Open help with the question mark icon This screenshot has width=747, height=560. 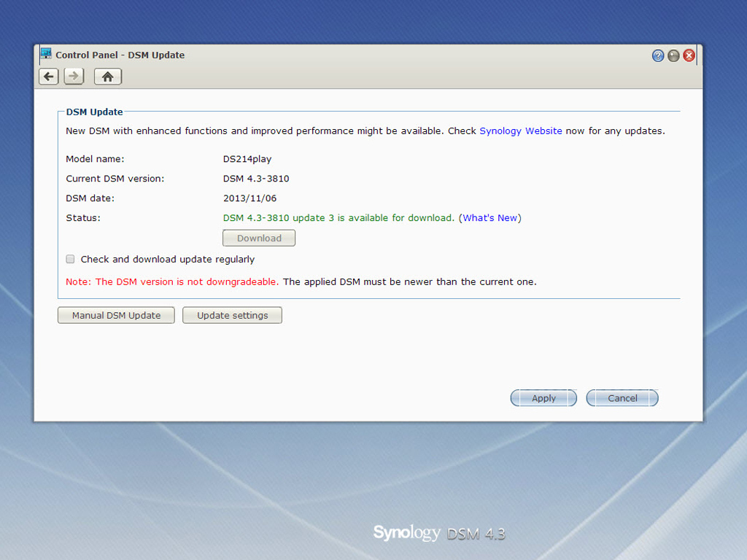coord(657,55)
